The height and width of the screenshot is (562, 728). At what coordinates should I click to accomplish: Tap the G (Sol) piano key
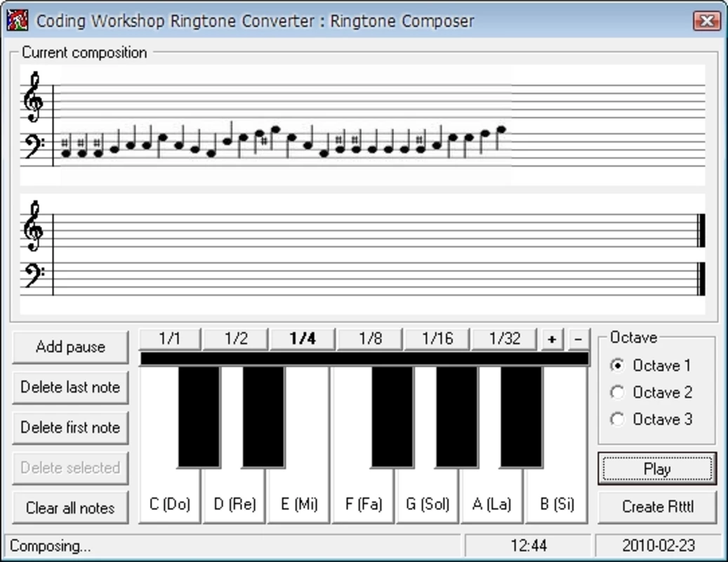[428, 497]
